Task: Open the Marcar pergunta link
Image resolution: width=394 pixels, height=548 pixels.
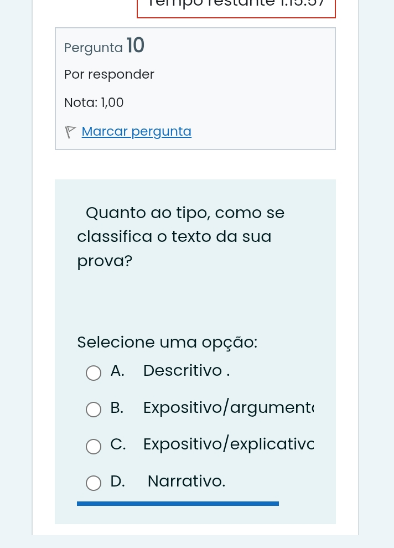Action: (x=136, y=132)
